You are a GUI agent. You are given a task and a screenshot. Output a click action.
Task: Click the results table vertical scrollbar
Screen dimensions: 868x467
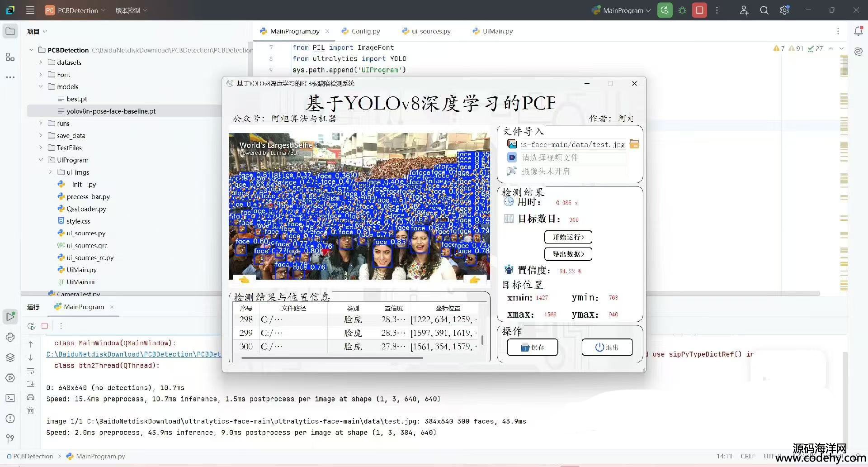coord(482,339)
